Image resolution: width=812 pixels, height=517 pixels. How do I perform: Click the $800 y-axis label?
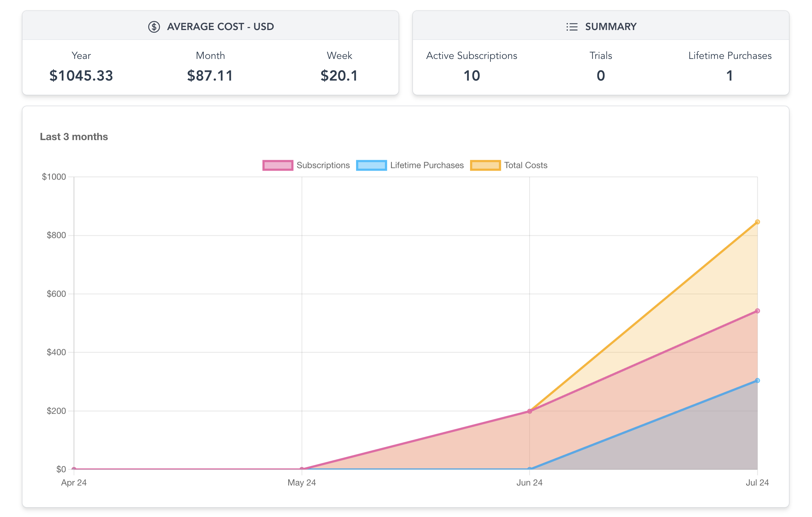click(56, 235)
